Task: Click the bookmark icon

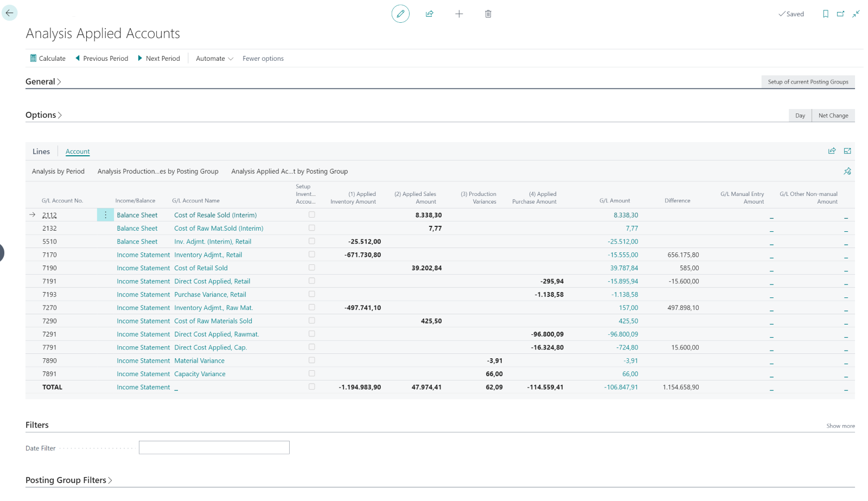Action: 826,14
